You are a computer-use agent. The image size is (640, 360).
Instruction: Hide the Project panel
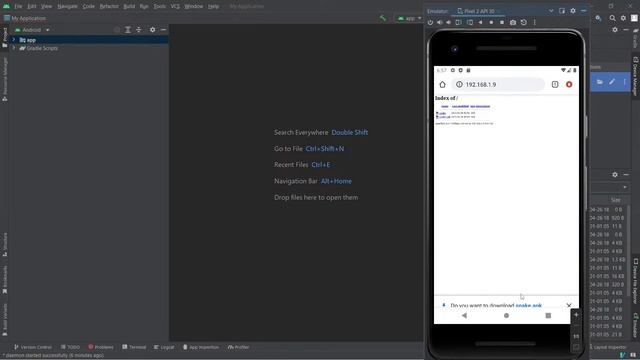click(x=163, y=30)
